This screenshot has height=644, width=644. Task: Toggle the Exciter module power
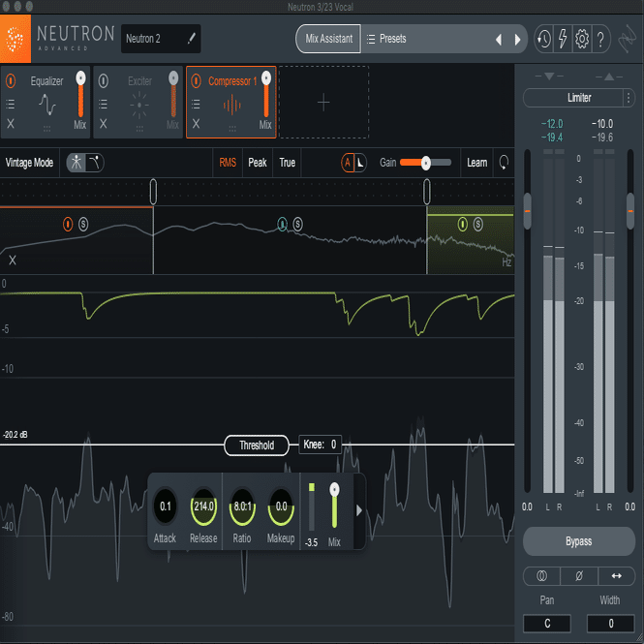(x=104, y=81)
